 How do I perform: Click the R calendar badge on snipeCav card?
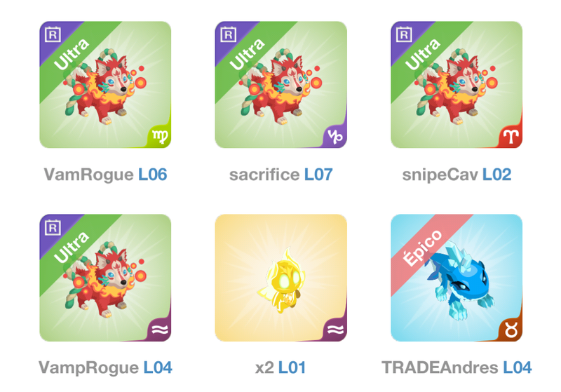[404, 34]
